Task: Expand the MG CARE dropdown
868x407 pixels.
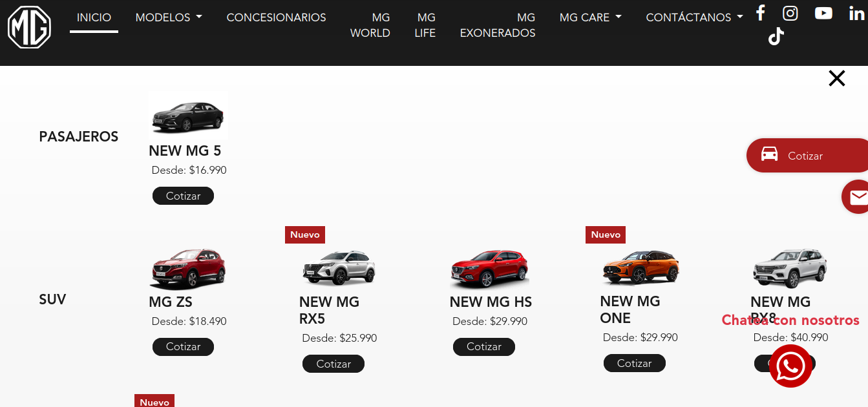Action: pyautogui.click(x=591, y=17)
